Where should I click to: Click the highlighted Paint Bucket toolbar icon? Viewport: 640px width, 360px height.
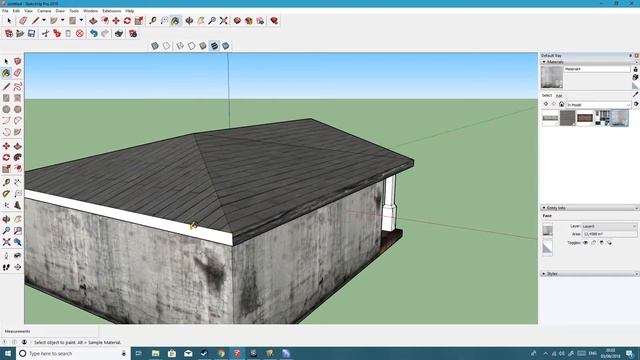point(175,20)
